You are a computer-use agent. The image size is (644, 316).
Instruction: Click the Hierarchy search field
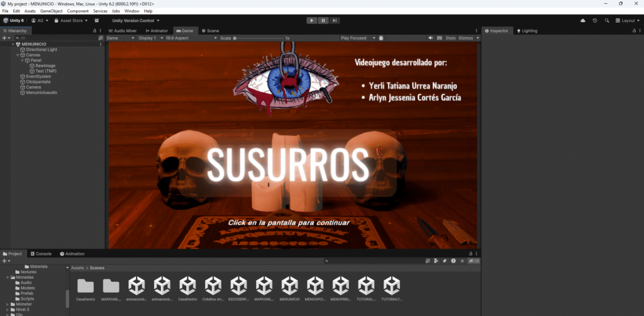click(55, 38)
